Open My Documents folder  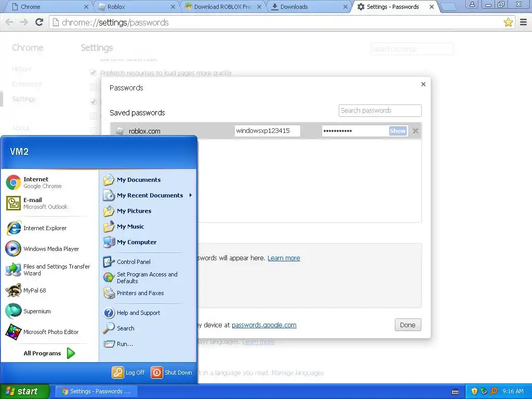[132, 180]
